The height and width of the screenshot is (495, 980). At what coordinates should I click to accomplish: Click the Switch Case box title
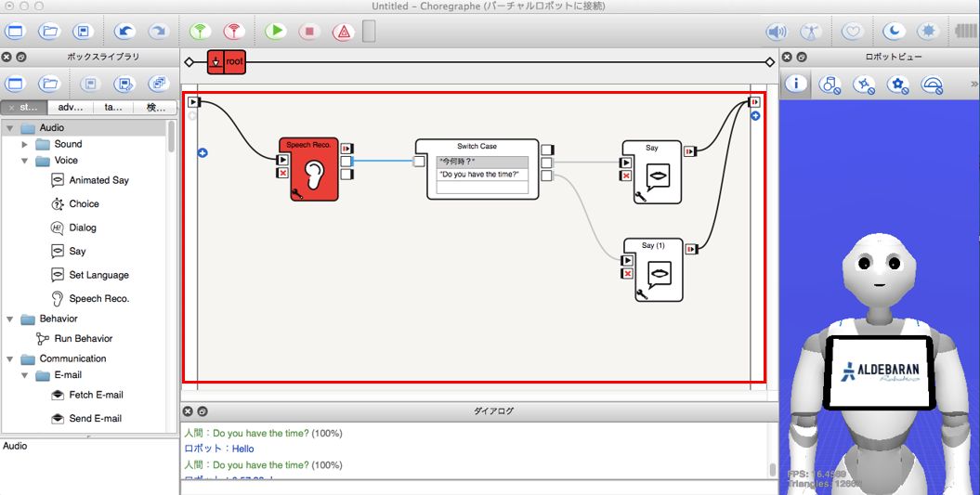coord(477,146)
